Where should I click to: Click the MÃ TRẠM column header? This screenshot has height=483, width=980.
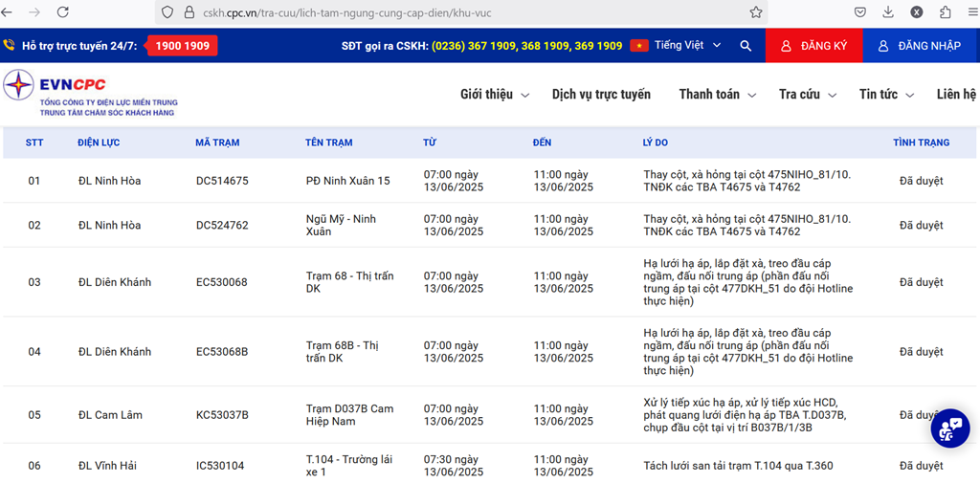[x=217, y=143]
